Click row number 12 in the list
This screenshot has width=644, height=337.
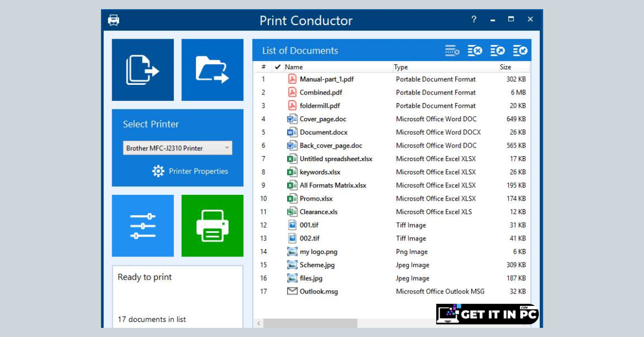click(264, 225)
